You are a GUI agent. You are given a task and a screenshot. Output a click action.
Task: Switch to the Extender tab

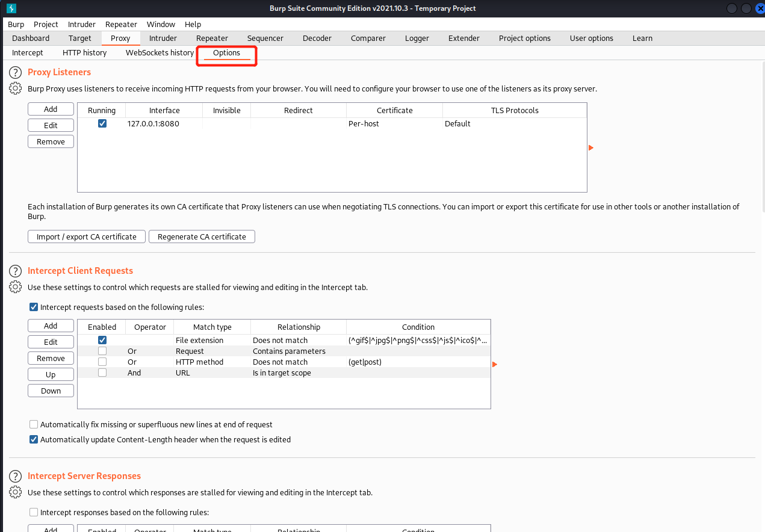464,38
